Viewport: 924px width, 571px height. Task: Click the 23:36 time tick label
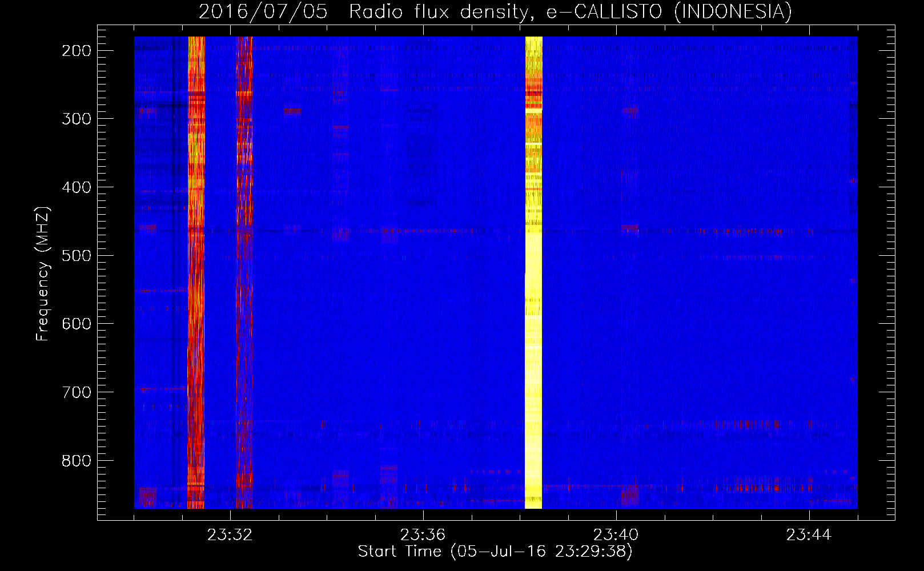click(423, 535)
